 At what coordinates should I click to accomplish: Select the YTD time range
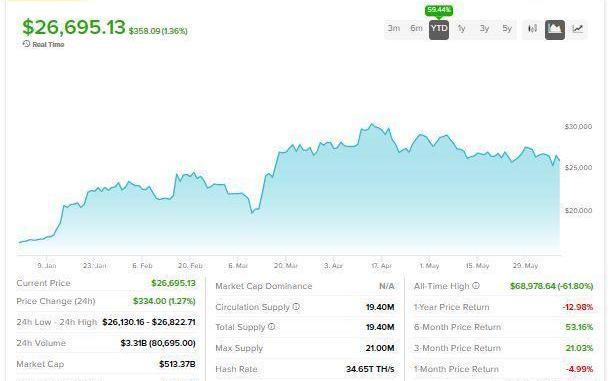point(439,29)
